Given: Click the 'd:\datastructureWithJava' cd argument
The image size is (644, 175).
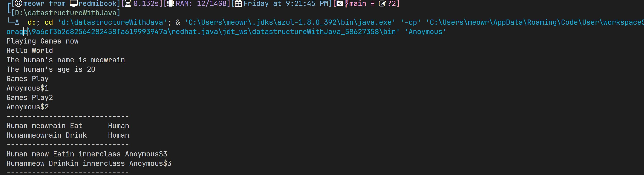Looking at the screenshot, I should [x=112, y=23].
